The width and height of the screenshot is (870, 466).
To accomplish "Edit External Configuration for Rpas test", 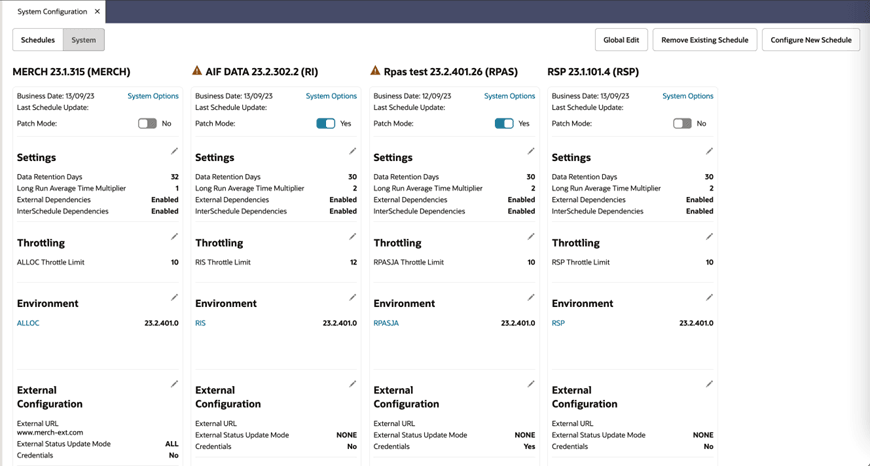I will tap(531, 384).
